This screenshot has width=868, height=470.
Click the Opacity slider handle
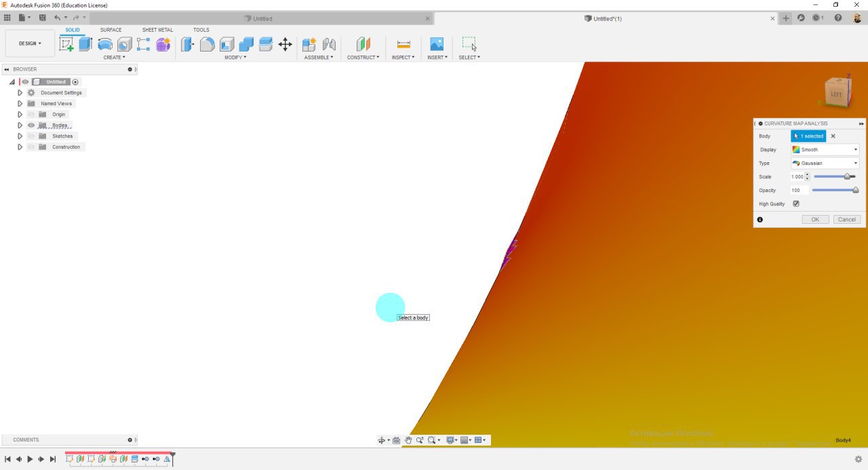[x=855, y=190]
